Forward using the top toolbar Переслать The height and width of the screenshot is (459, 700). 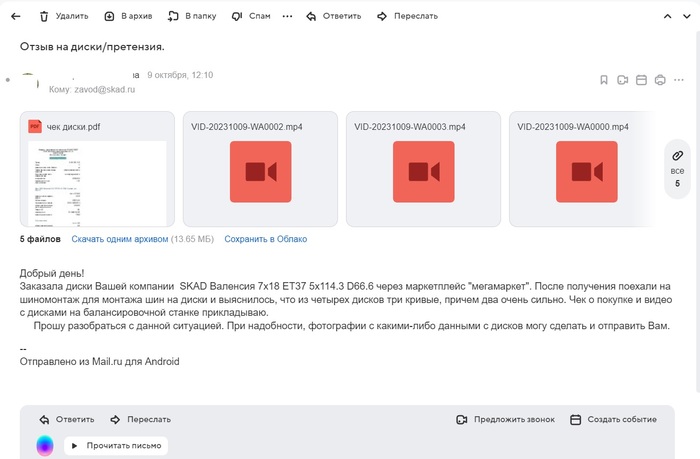[407, 17]
